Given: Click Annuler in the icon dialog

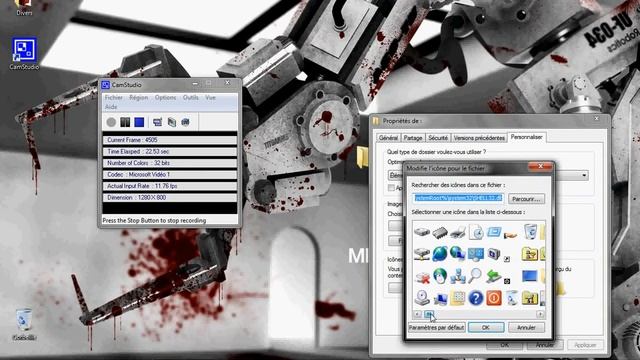Looking at the screenshot, I should click(527, 327).
